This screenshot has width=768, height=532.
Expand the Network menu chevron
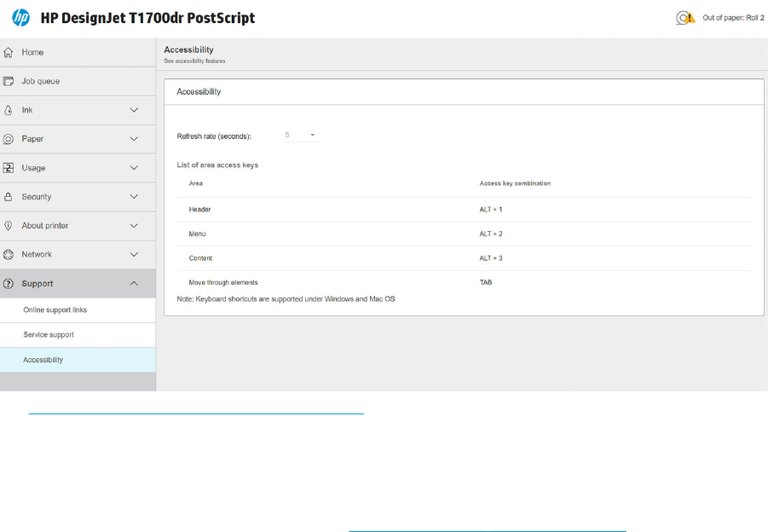[x=134, y=255]
